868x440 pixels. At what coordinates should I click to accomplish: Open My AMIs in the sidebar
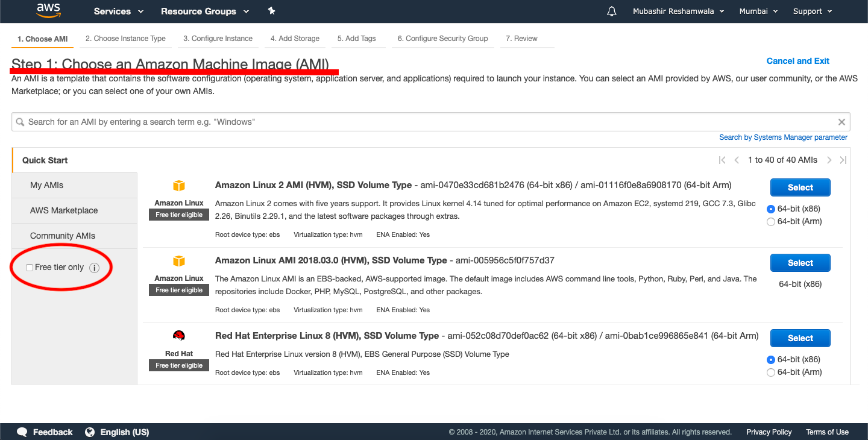[75, 185]
